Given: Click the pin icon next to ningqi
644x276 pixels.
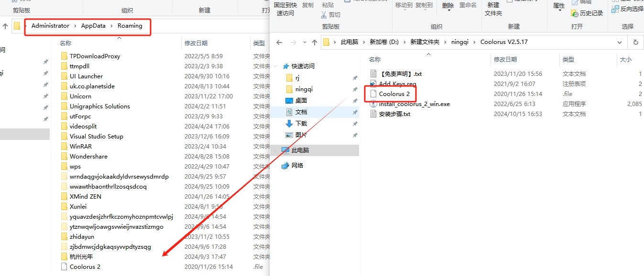Looking at the screenshot, I should pyautogui.click(x=355, y=89).
